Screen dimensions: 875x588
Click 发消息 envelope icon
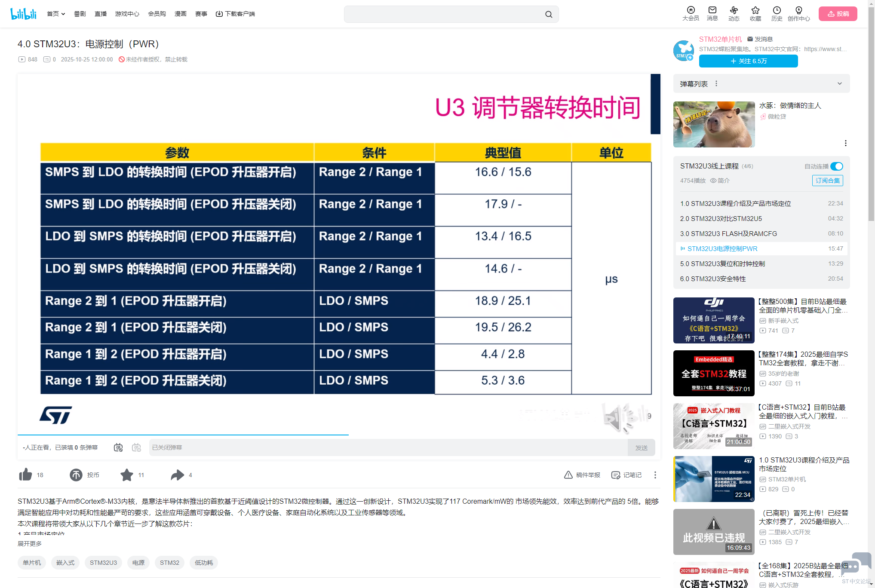750,39
